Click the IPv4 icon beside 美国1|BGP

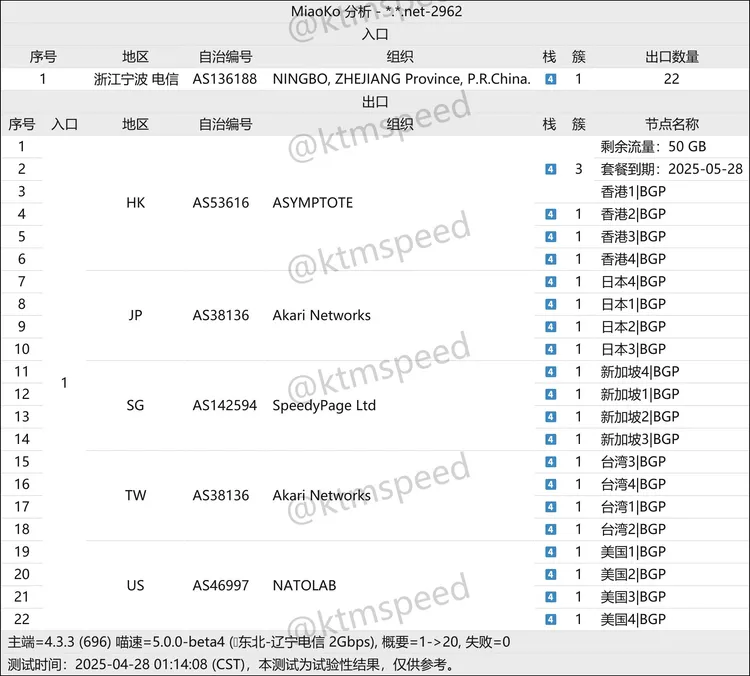point(550,552)
